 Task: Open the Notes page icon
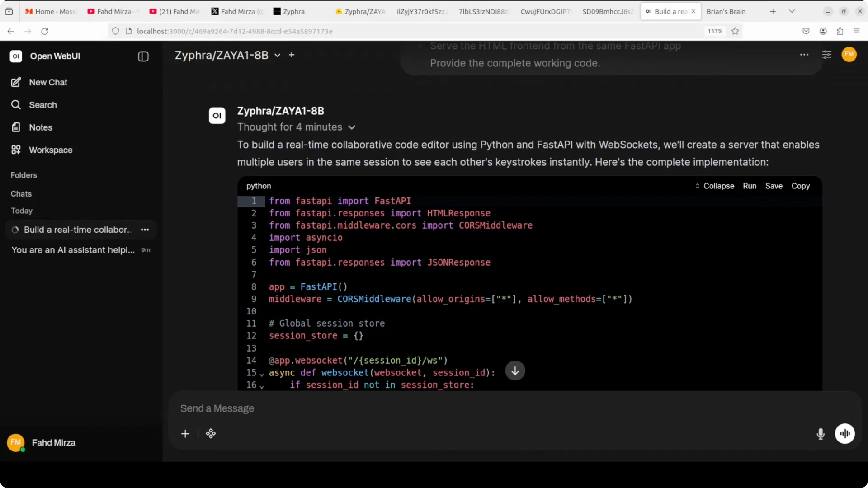[16, 127]
